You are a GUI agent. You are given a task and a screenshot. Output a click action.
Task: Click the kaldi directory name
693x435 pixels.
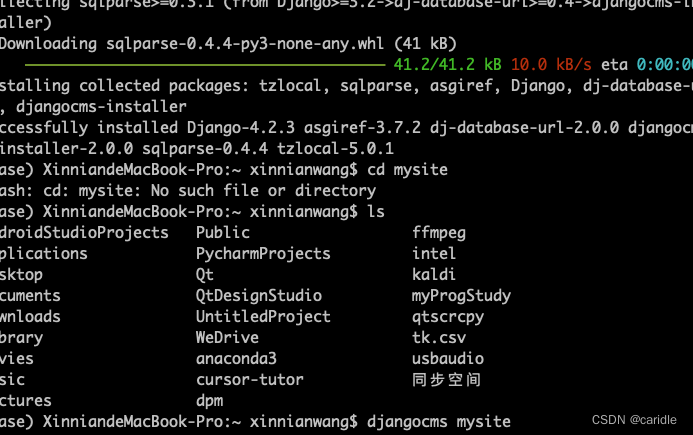(434, 275)
